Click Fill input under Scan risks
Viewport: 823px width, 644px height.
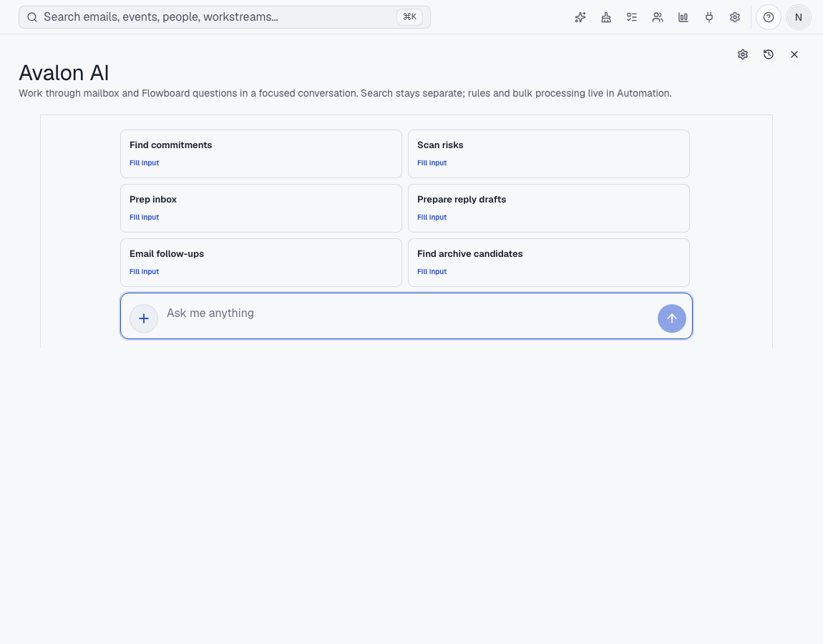(x=432, y=162)
